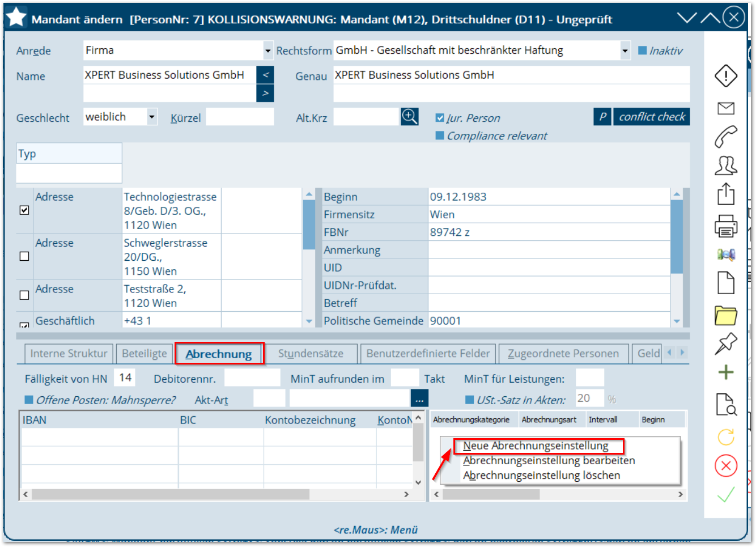Click the Abrechnungskategorie column header
The image size is (756, 547).
point(474,420)
